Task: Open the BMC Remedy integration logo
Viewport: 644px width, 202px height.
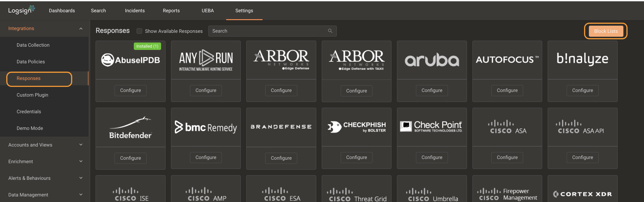Action: pyautogui.click(x=206, y=127)
